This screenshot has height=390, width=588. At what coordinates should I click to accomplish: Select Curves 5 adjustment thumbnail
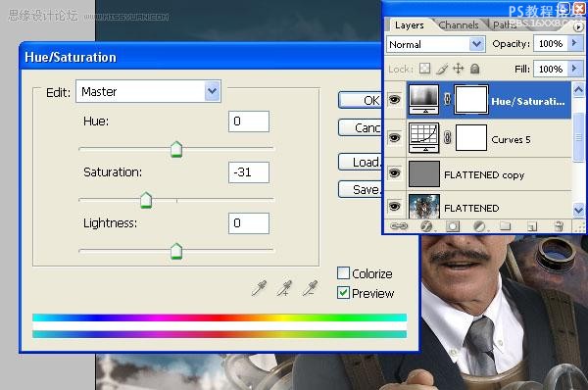coord(423,137)
